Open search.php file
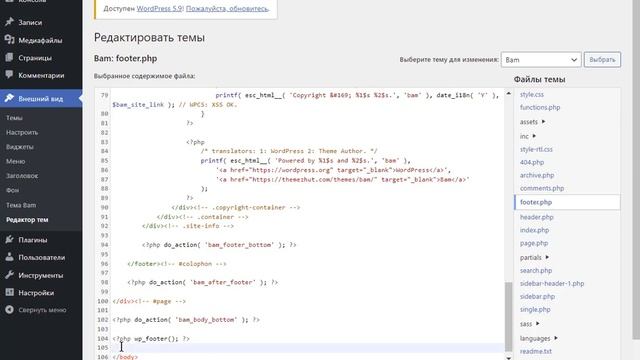This screenshot has height=360, width=640. point(536,271)
